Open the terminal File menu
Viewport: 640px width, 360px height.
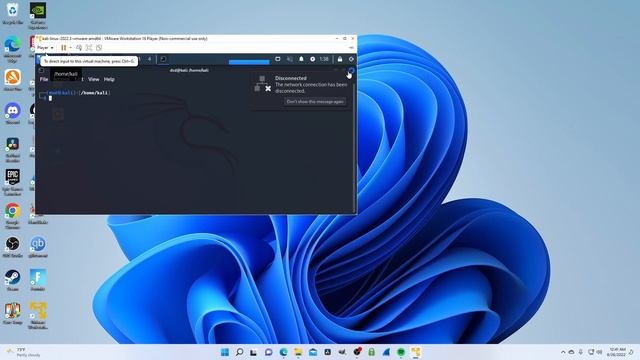point(44,79)
